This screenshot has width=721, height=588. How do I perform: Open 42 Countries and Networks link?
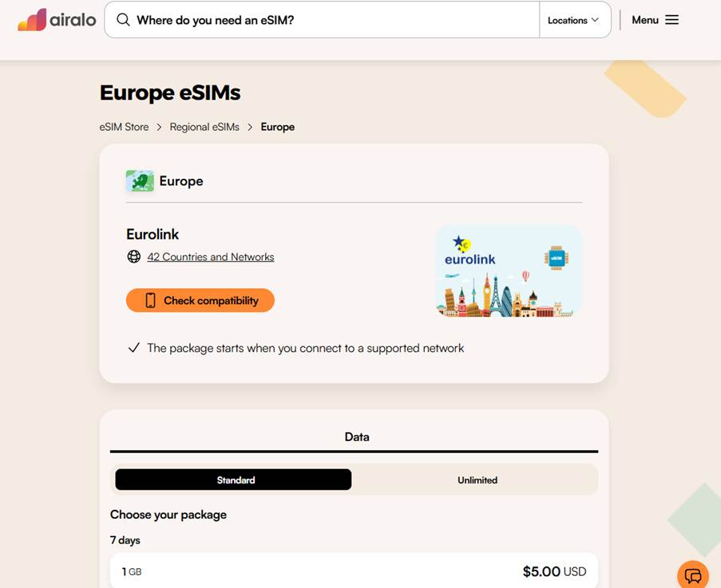click(211, 257)
